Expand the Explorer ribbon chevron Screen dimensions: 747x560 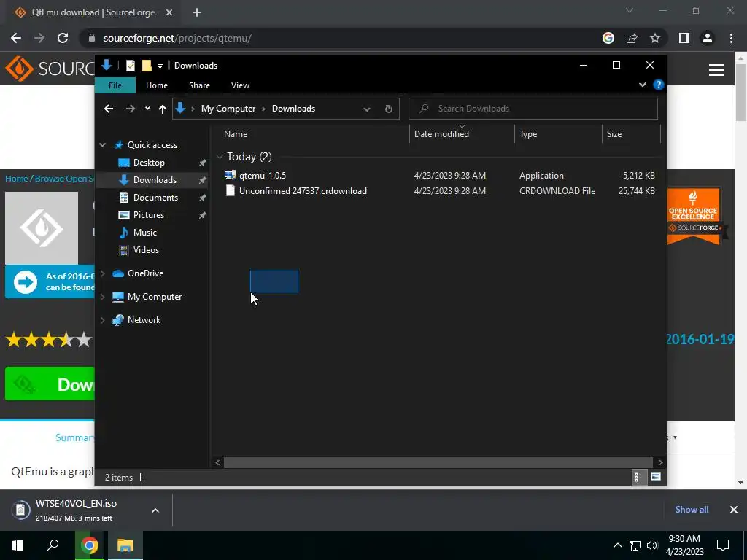pos(643,85)
